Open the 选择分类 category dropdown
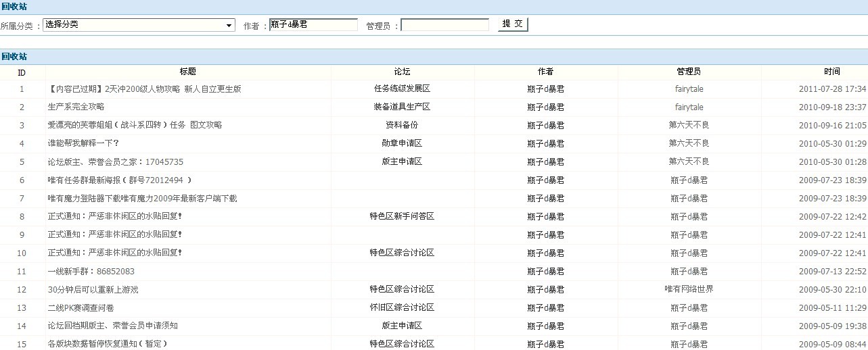The height and width of the screenshot is (350, 868). pos(139,25)
